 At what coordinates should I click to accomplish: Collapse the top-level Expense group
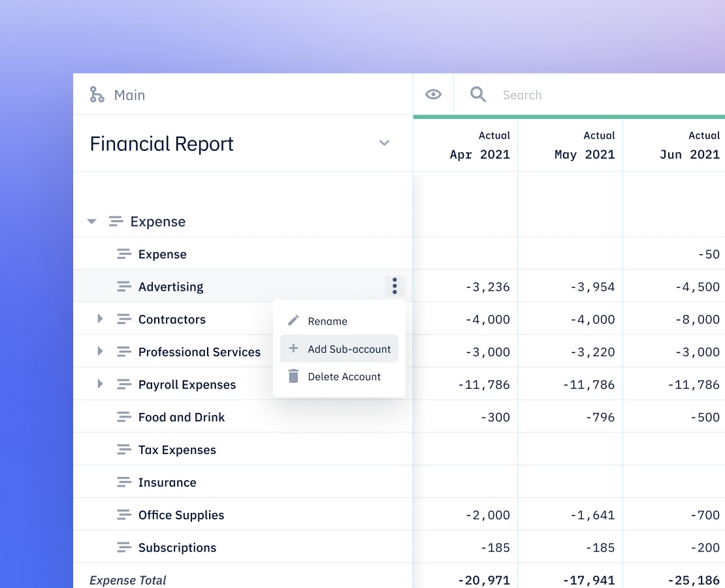pyautogui.click(x=92, y=221)
